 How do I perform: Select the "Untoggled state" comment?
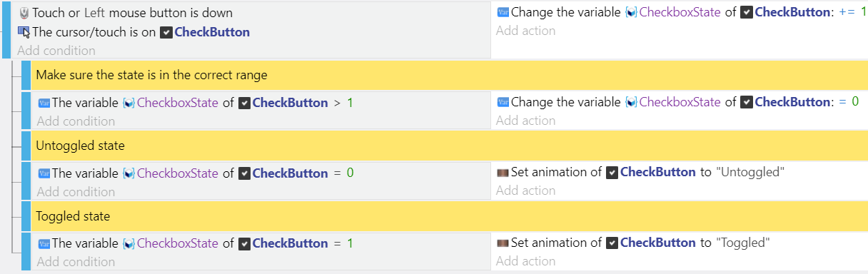449,146
